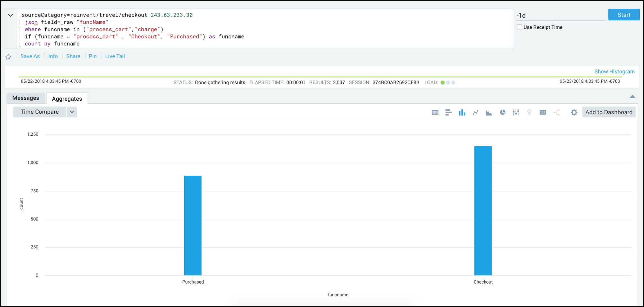Select the column chart visualization

[462, 112]
